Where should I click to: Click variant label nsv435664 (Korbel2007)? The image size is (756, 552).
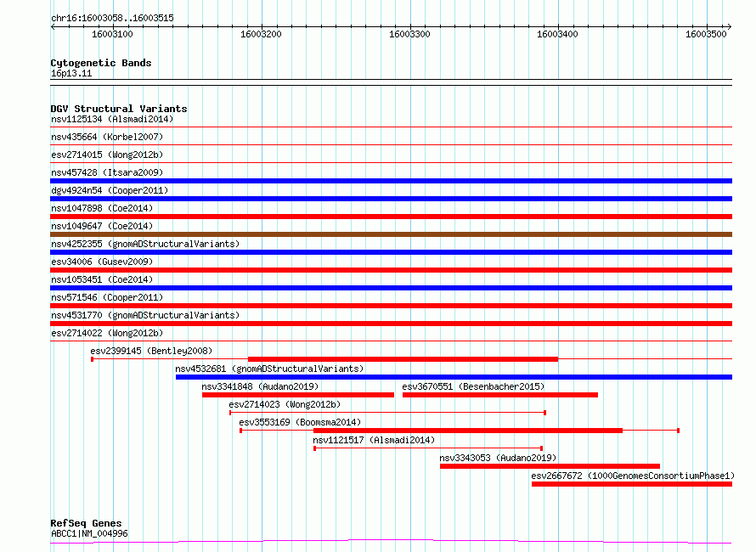(x=107, y=137)
